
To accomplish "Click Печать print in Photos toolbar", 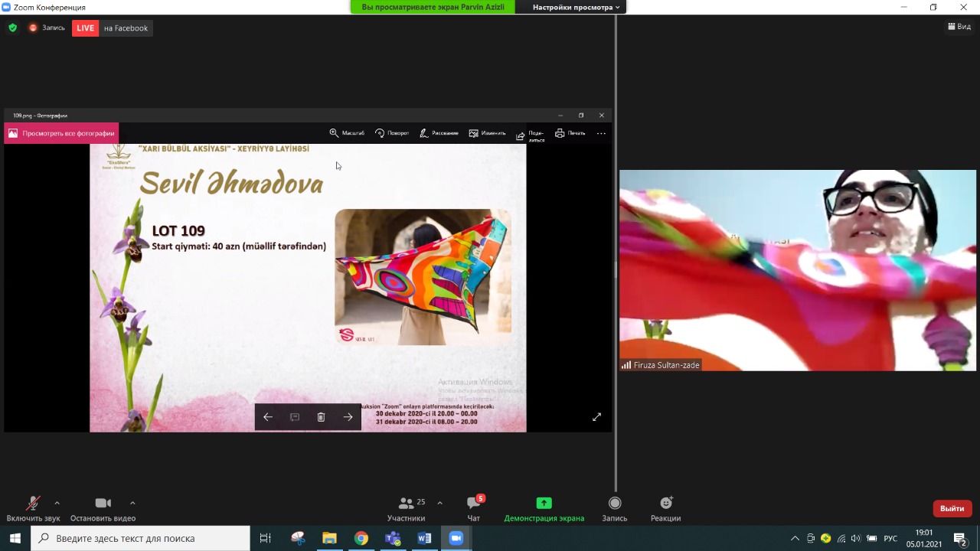I will (x=570, y=133).
